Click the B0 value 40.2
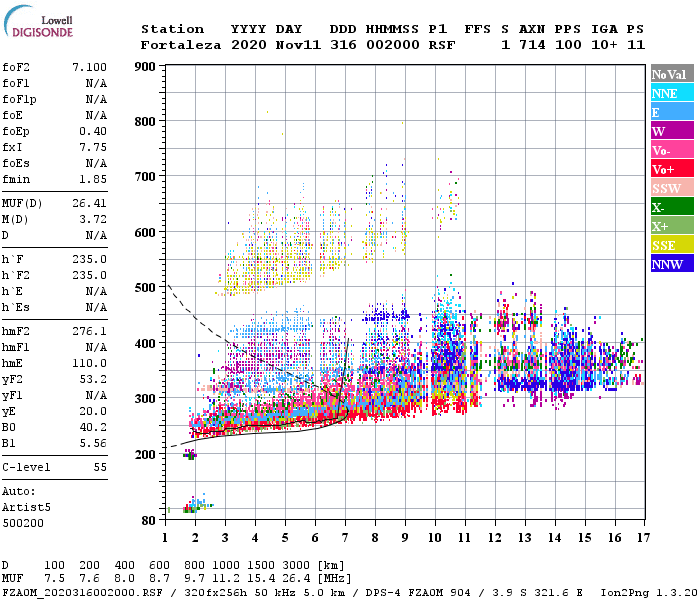The image size is (700, 600). 93,427
